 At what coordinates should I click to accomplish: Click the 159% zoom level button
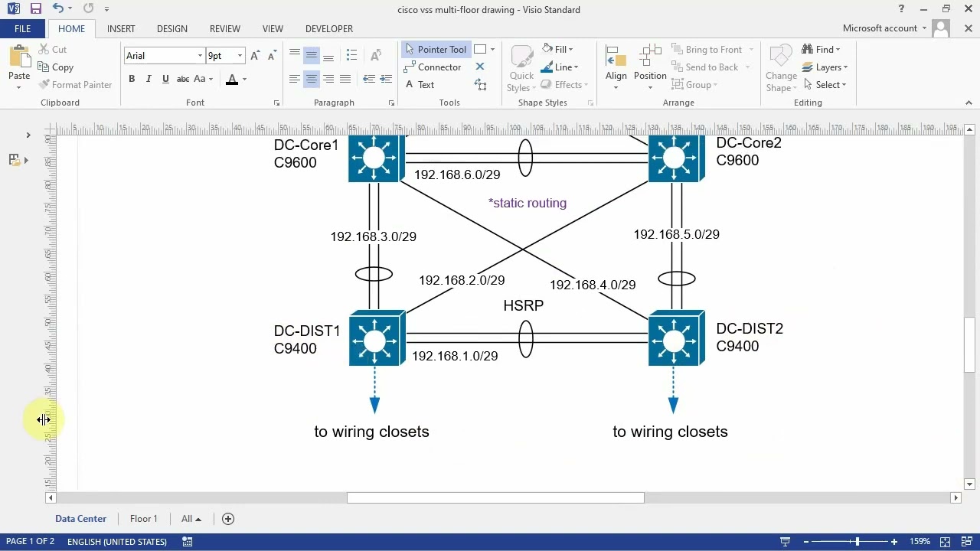click(920, 541)
